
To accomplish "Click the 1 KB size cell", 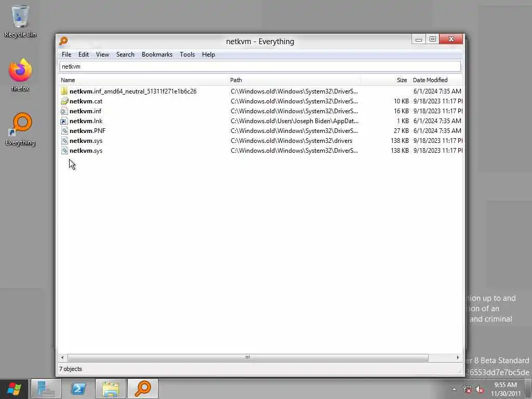I will (x=403, y=121).
